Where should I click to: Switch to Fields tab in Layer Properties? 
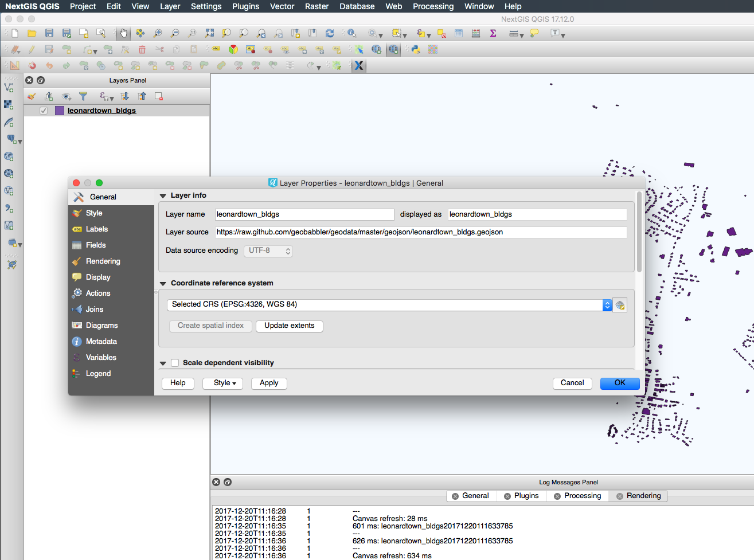pyautogui.click(x=111, y=245)
